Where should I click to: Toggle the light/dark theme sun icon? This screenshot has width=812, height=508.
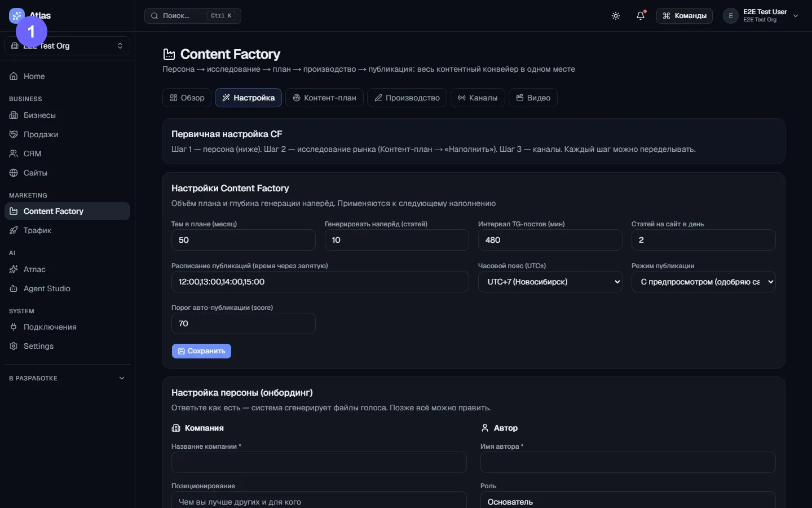click(616, 16)
